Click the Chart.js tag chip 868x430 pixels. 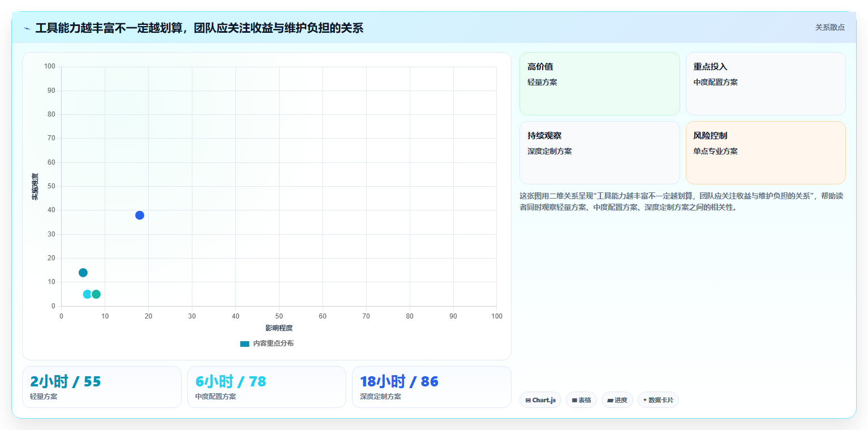pos(540,400)
